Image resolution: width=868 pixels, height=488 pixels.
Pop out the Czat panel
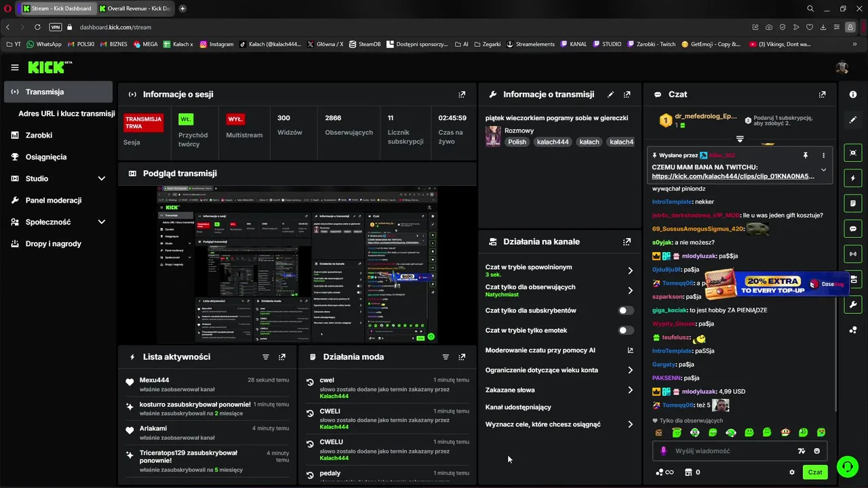[822, 94]
